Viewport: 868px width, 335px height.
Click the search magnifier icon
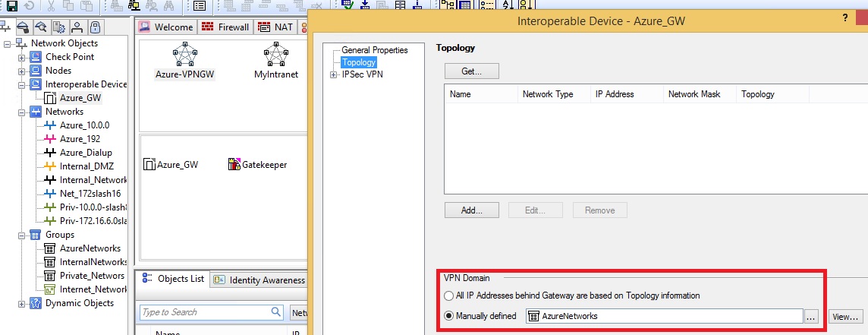pos(275,311)
